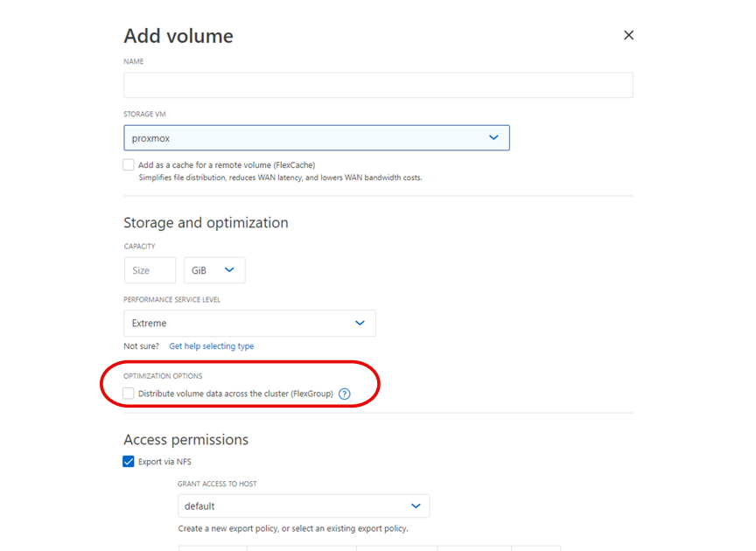Click the Grant Access to Host chevron arrow
Image resolution: width=756 pixels, height=551 pixels.
point(415,506)
